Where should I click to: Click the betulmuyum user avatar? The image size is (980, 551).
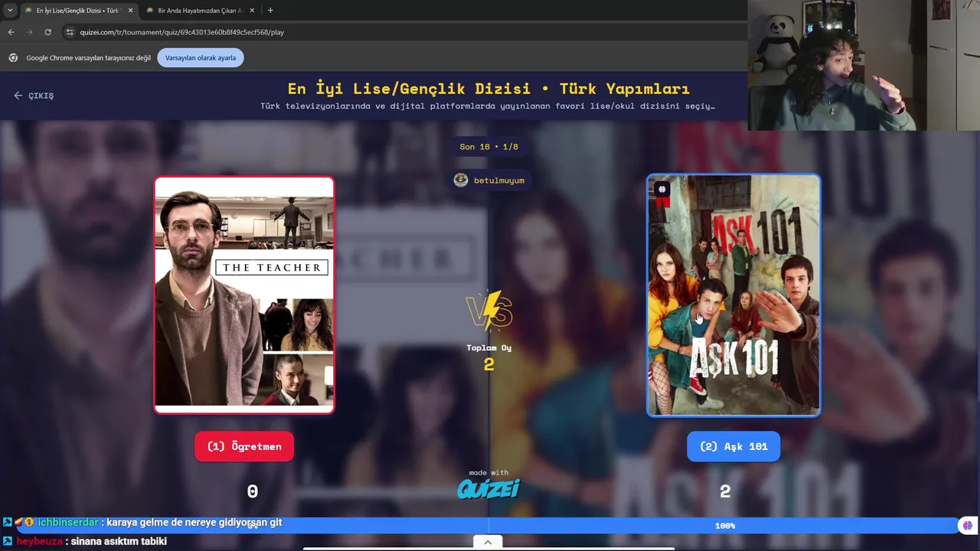click(x=461, y=180)
